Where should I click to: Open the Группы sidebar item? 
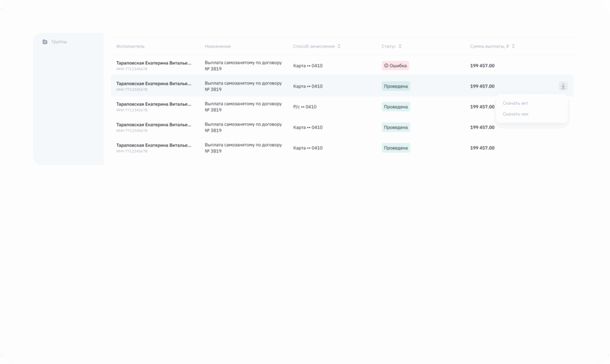[59, 42]
